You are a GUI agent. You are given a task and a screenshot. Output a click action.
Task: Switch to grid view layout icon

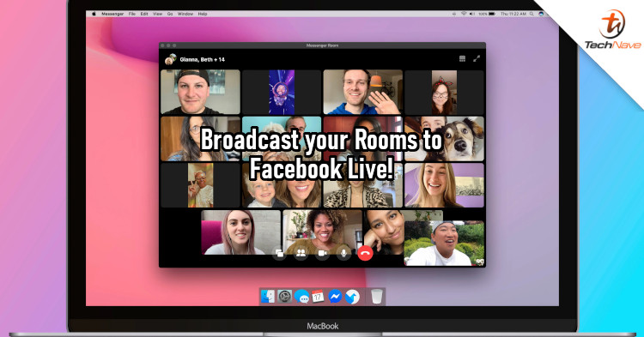(462, 59)
